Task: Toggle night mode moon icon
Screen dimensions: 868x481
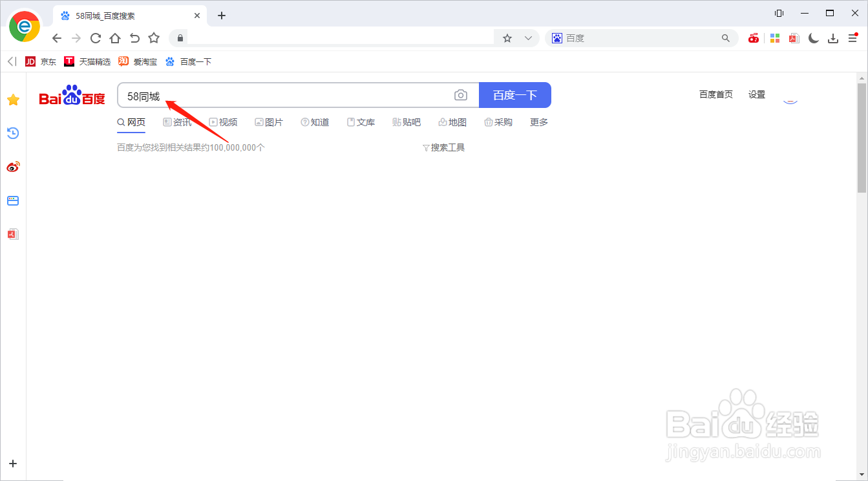Action: tap(814, 38)
